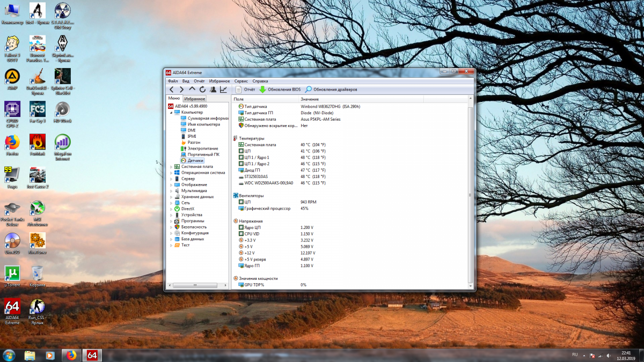The width and height of the screenshot is (644, 362).
Task: Switch to the Избранное tab
Action: coord(194,99)
